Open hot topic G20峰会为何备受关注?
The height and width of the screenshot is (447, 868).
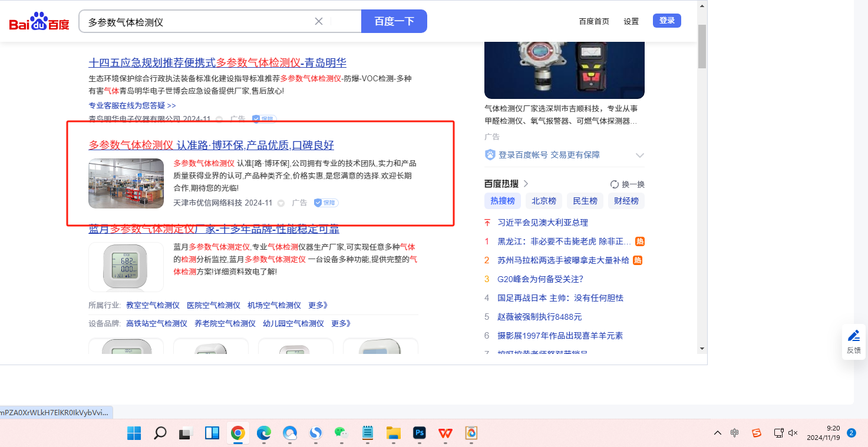tap(540, 279)
